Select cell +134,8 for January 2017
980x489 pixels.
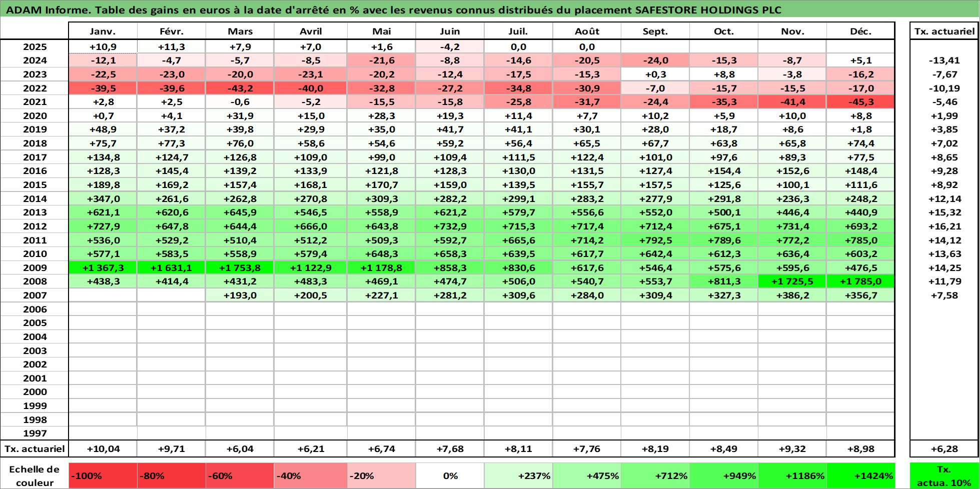103,157
